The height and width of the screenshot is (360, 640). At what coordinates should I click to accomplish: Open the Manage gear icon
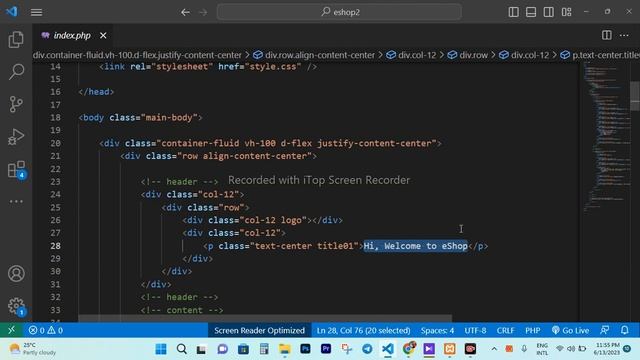pos(16,306)
